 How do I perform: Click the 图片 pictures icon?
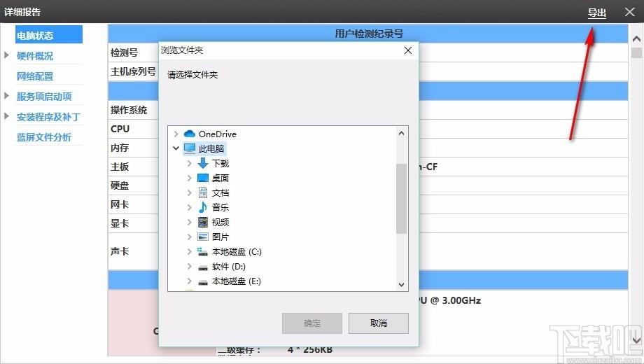[203, 237]
